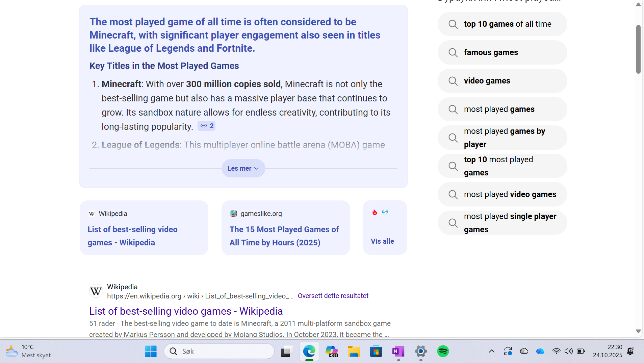Open volume control speaker icon

pyautogui.click(x=569, y=352)
